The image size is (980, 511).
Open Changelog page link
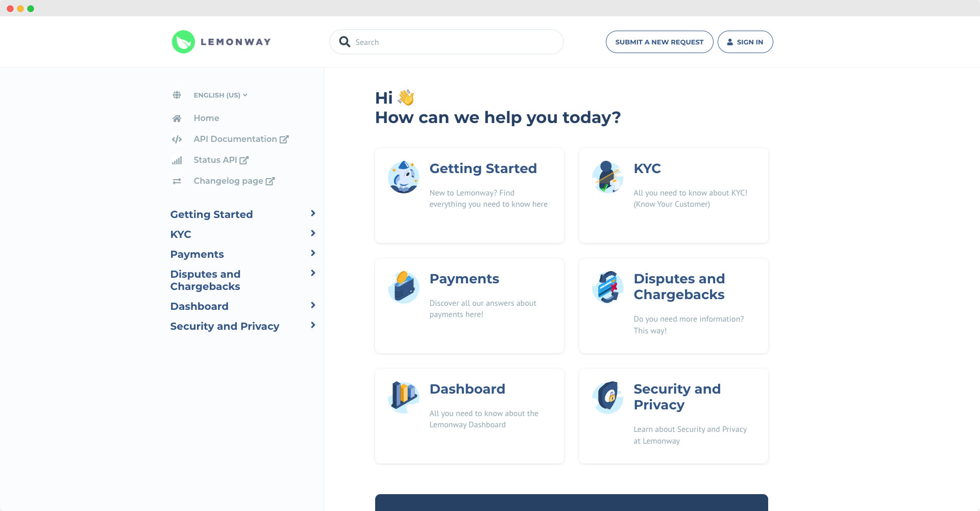pos(228,181)
